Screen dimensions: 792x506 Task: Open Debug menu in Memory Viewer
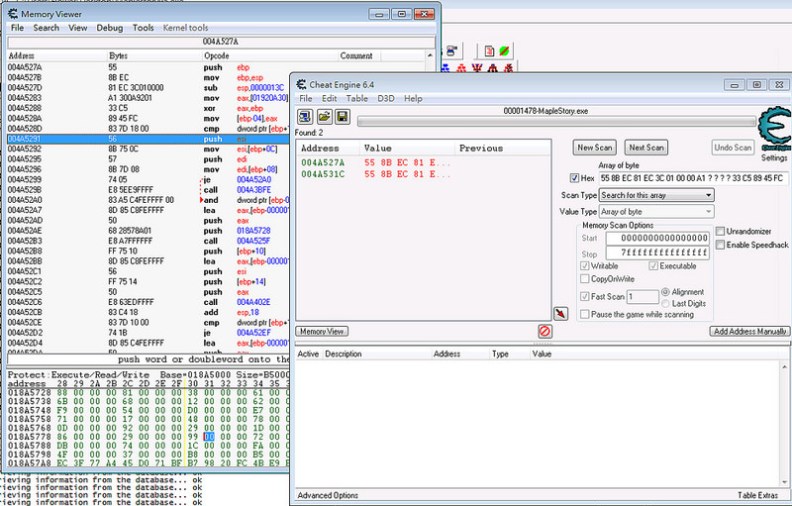(x=110, y=28)
